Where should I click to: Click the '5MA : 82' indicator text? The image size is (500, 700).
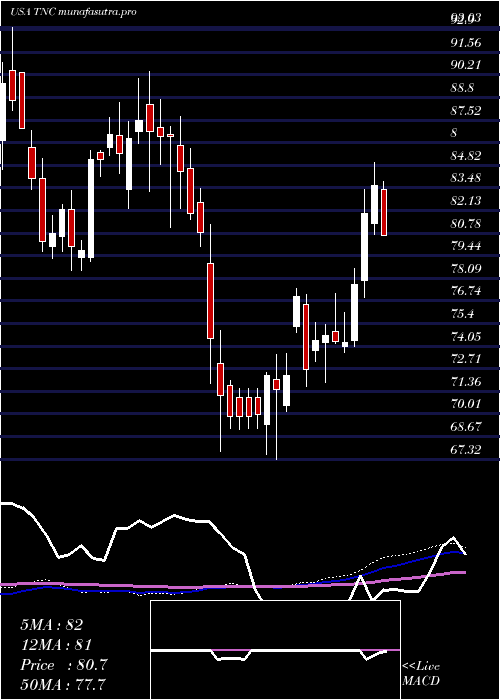[x=51, y=625]
